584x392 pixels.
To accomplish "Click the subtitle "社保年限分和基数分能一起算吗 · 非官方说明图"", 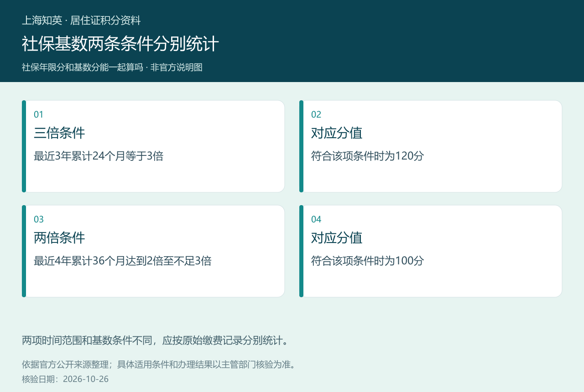I will click(112, 67).
